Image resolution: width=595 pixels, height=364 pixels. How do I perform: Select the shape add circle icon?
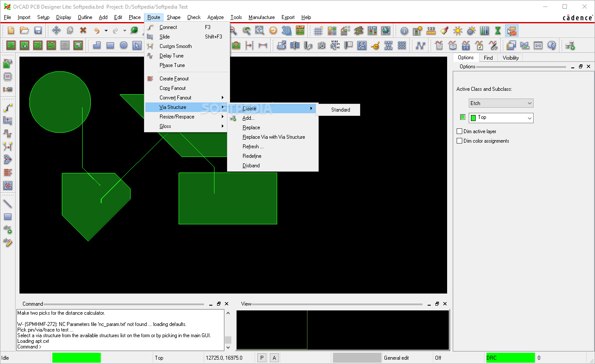pyautogui.click(x=124, y=45)
